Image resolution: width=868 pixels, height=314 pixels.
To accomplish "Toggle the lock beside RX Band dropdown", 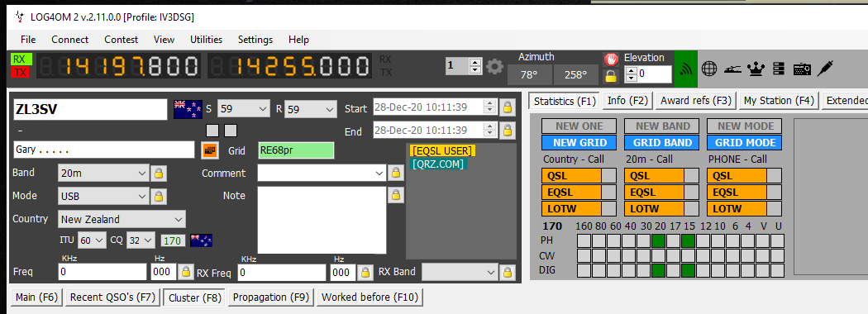I will coord(507,272).
